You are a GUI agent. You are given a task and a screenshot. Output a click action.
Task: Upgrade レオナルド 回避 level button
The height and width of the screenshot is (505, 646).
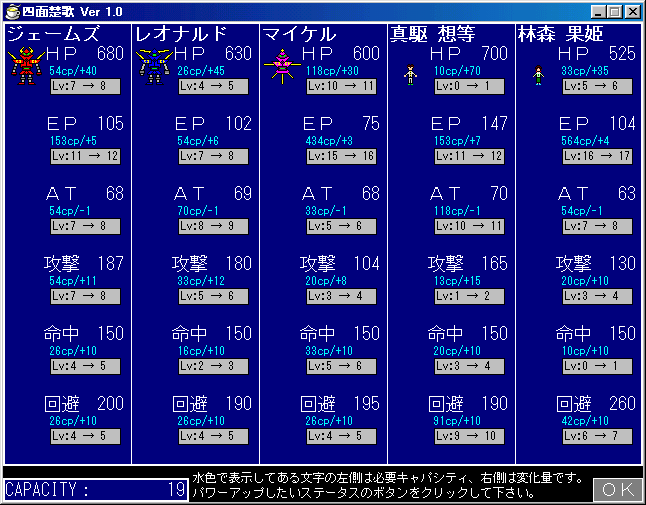213,437
